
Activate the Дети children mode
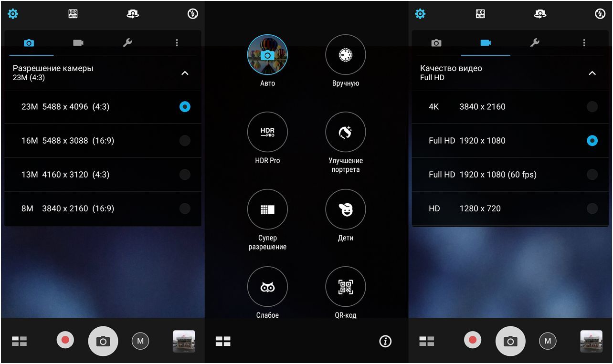click(345, 209)
